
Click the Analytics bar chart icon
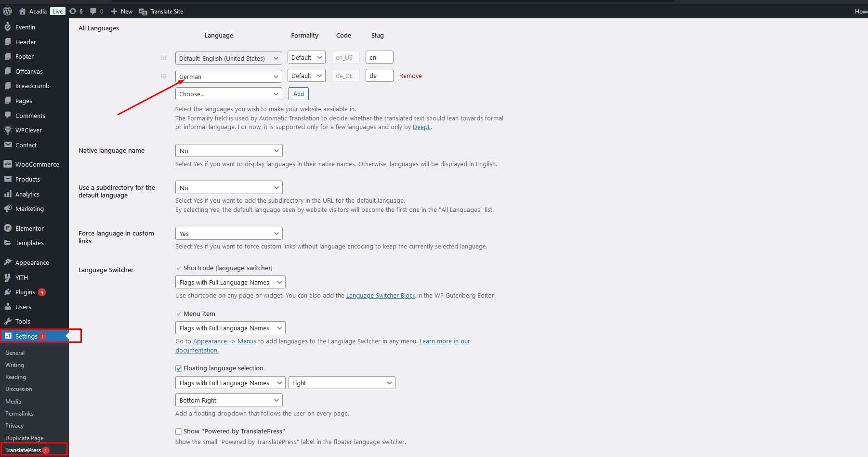tap(8, 194)
